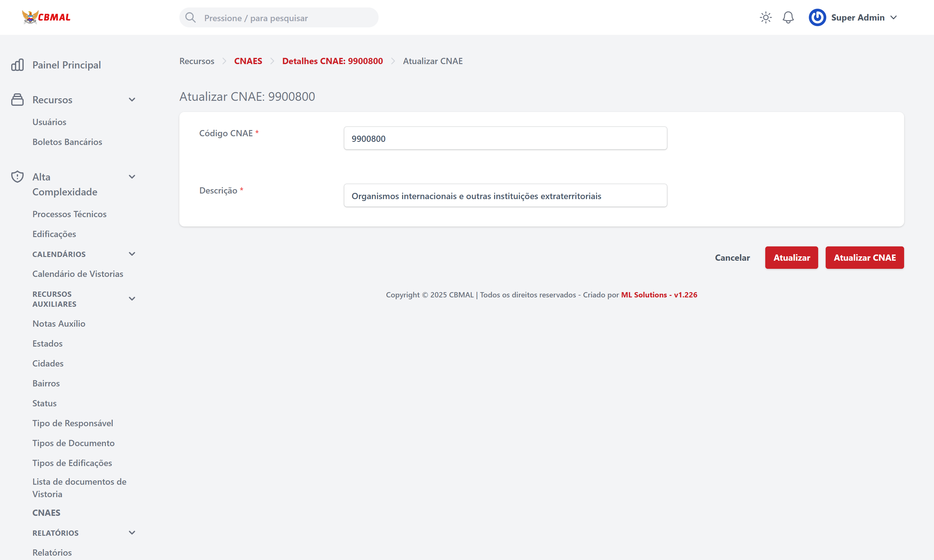Click the CBMAL logo

pyautogui.click(x=46, y=17)
